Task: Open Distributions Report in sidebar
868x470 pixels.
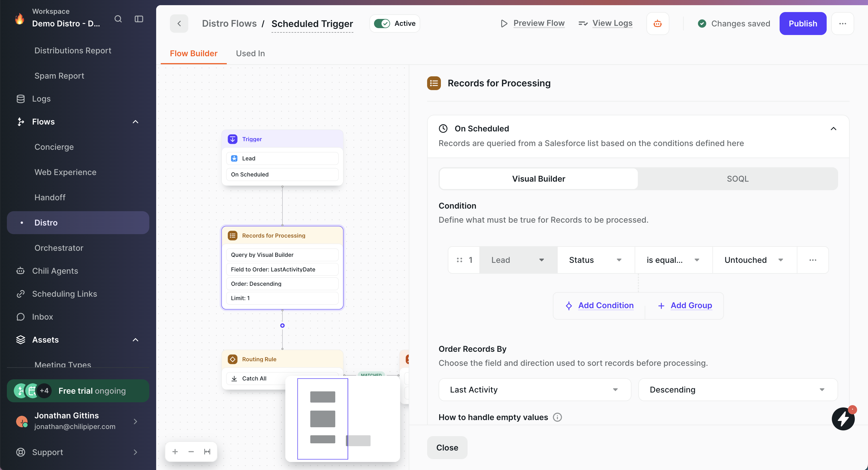Action: tap(72, 51)
